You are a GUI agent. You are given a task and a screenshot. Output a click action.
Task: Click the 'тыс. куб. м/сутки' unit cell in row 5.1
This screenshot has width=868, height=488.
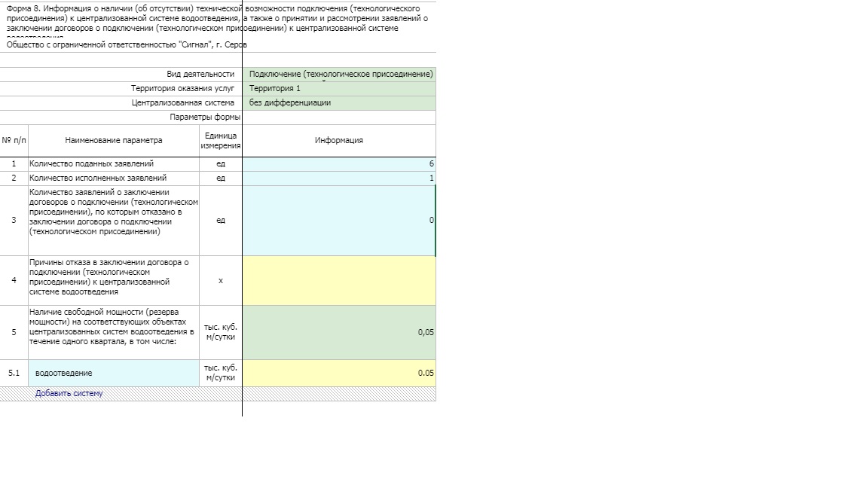(x=220, y=373)
